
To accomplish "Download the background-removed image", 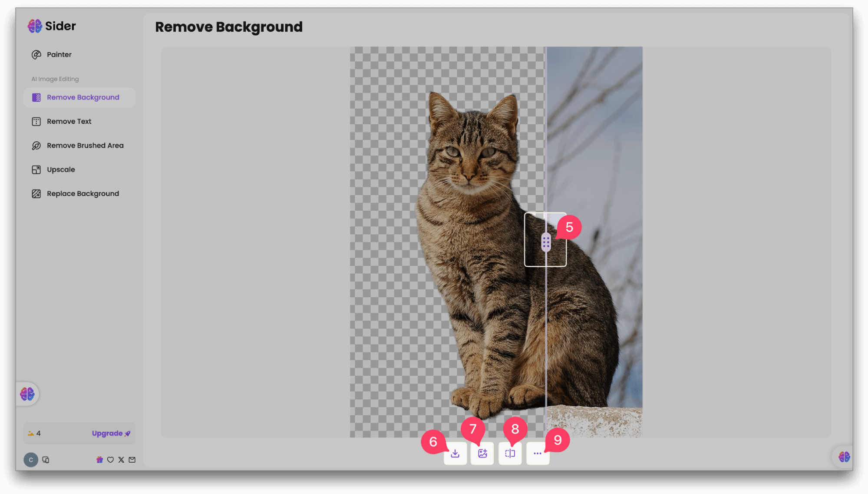I will click(x=455, y=453).
